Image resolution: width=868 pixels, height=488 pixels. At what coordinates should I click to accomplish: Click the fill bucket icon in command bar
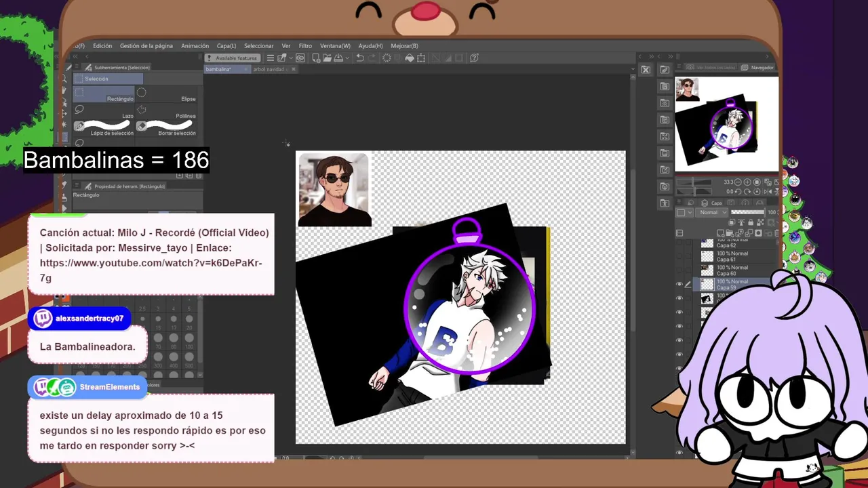(x=409, y=58)
